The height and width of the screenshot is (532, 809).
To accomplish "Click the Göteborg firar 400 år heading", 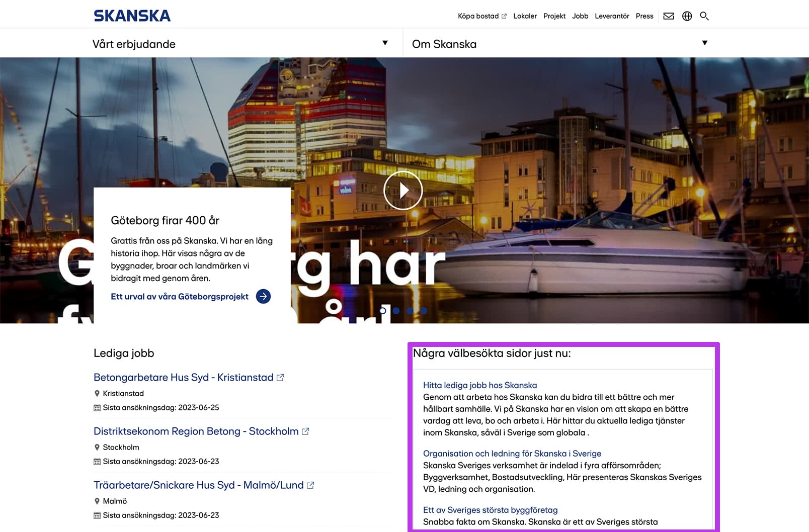I will [x=165, y=220].
